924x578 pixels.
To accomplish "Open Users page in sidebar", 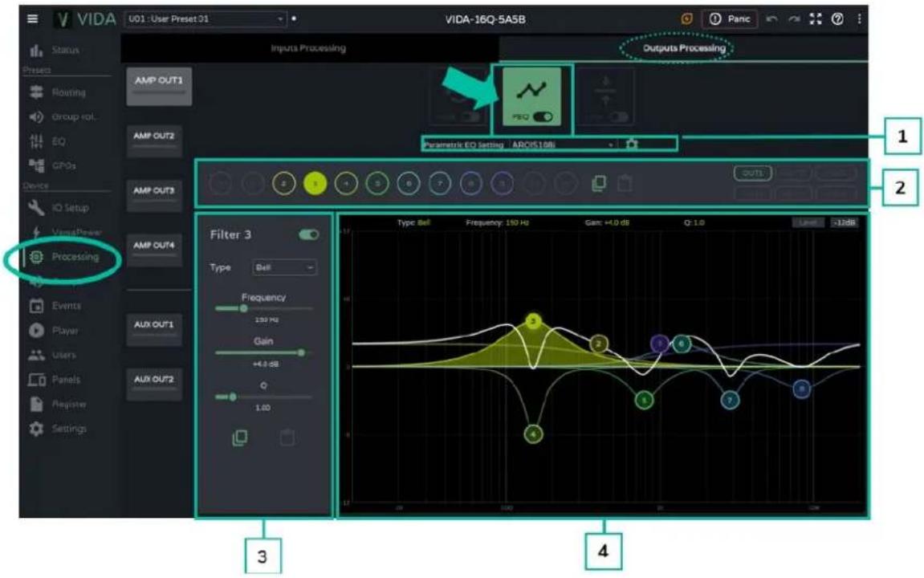I will point(52,355).
